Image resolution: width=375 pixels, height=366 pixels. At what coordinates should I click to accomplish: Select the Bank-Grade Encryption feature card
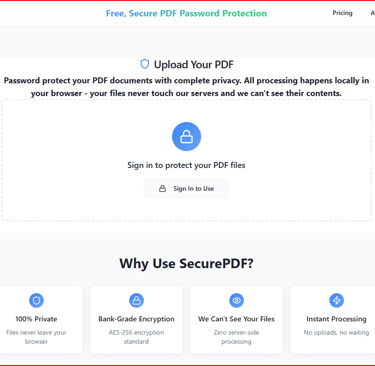click(x=136, y=319)
